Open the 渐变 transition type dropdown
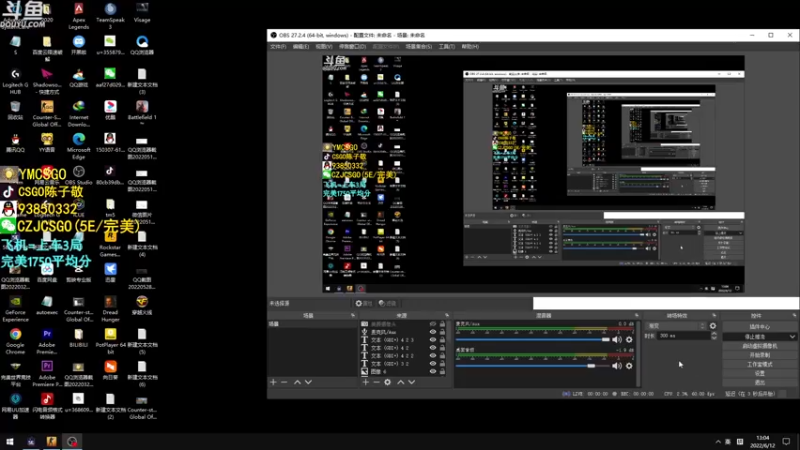This screenshot has height=450, width=800. (x=676, y=326)
